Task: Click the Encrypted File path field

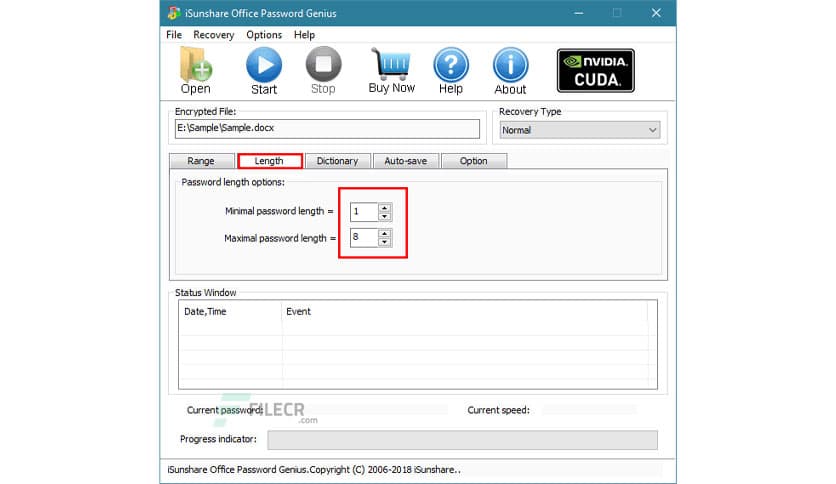Action: click(327, 128)
